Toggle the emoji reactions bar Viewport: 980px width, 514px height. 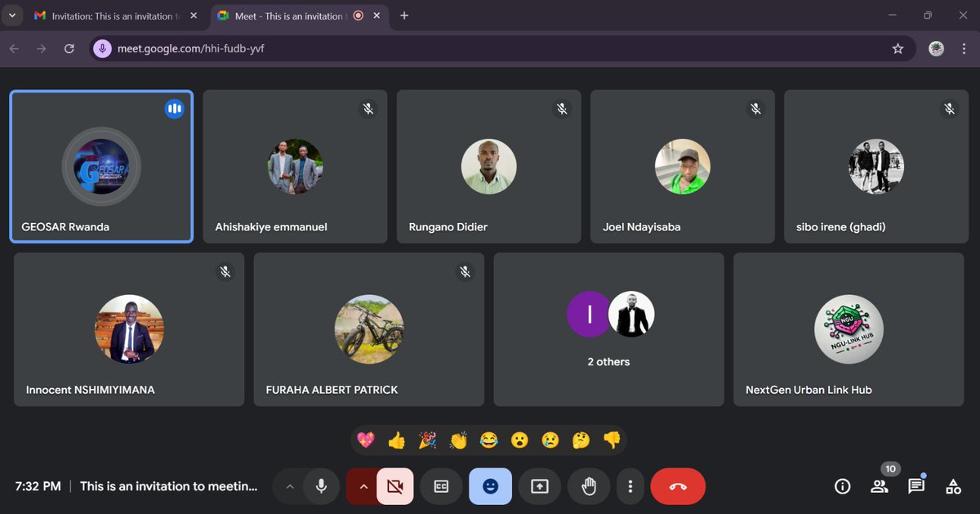tap(490, 486)
